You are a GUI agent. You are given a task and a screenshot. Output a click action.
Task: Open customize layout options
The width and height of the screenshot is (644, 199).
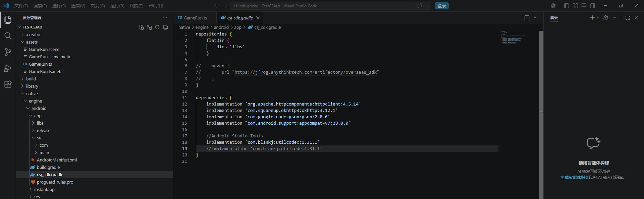tap(575, 6)
